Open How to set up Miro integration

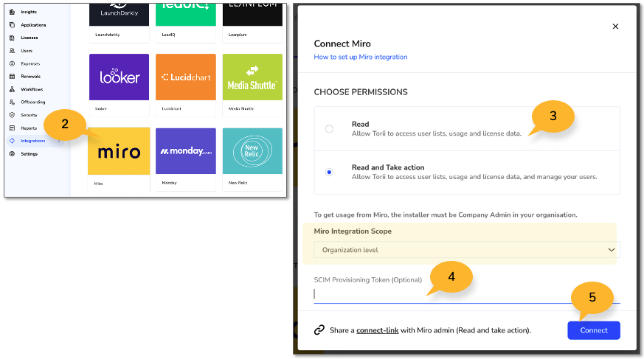tap(361, 57)
